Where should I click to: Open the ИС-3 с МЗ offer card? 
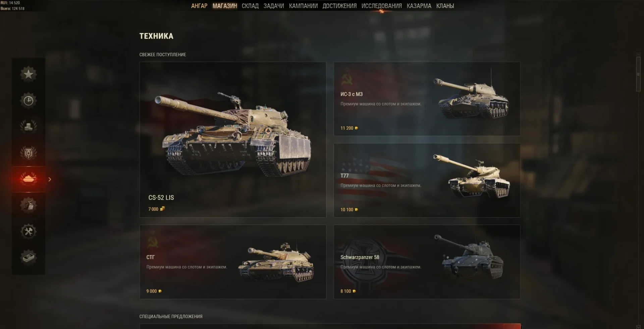pos(427,99)
